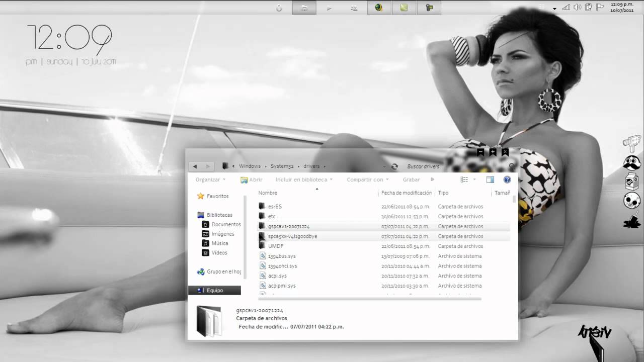Click the mouse icon in top dock
Screen dimensions: 644x362
point(279,8)
